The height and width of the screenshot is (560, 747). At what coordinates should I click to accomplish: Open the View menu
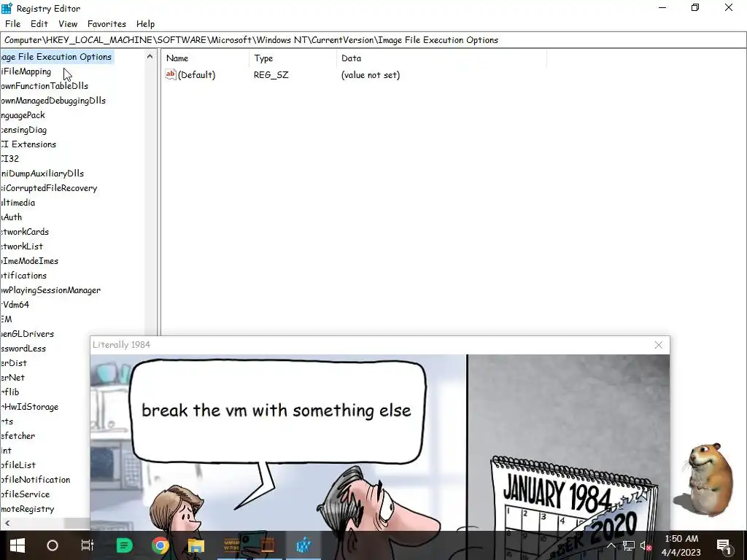[x=68, y=24]
